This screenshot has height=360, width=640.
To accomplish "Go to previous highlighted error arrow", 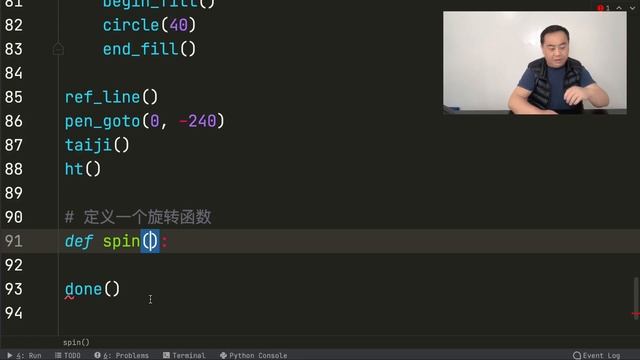I will 619,8.
